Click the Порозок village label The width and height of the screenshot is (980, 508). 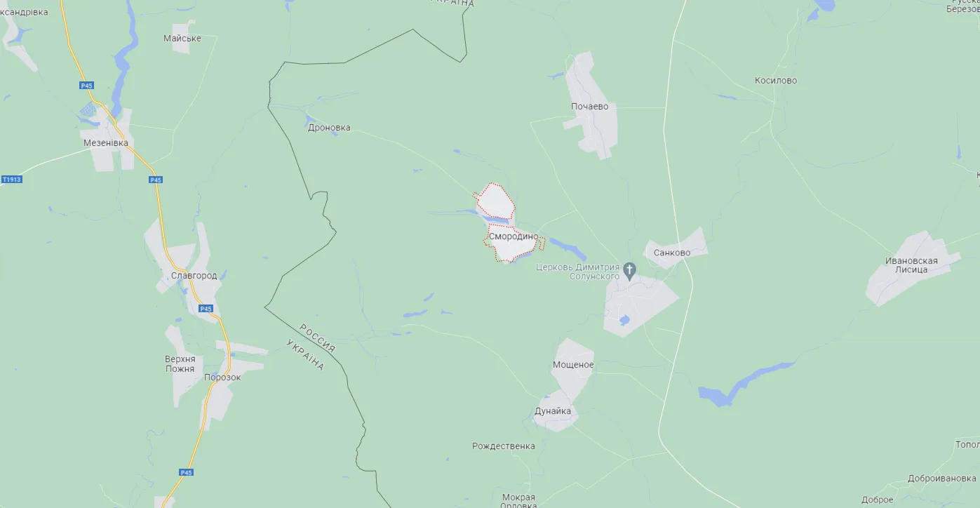click(x=222, y=377)
